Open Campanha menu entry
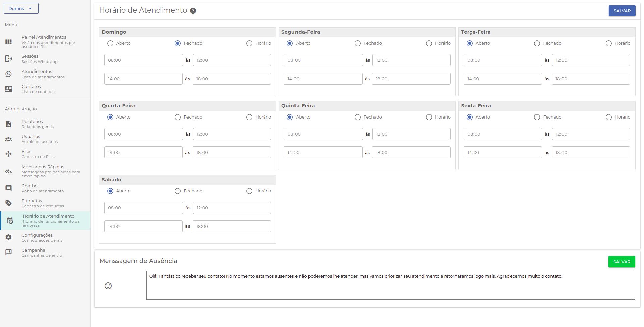 point(34,252)
